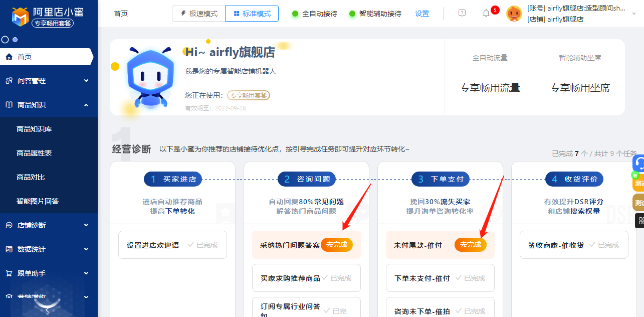Open the 设置 link in header
644x317 pixels.
pyautogui.click(x=422, y=14)
